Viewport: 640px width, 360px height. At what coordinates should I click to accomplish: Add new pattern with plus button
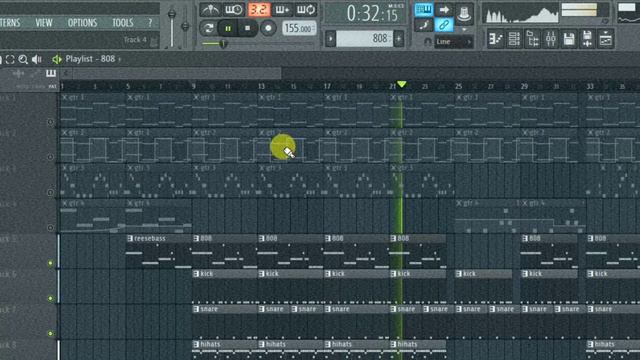399,39
